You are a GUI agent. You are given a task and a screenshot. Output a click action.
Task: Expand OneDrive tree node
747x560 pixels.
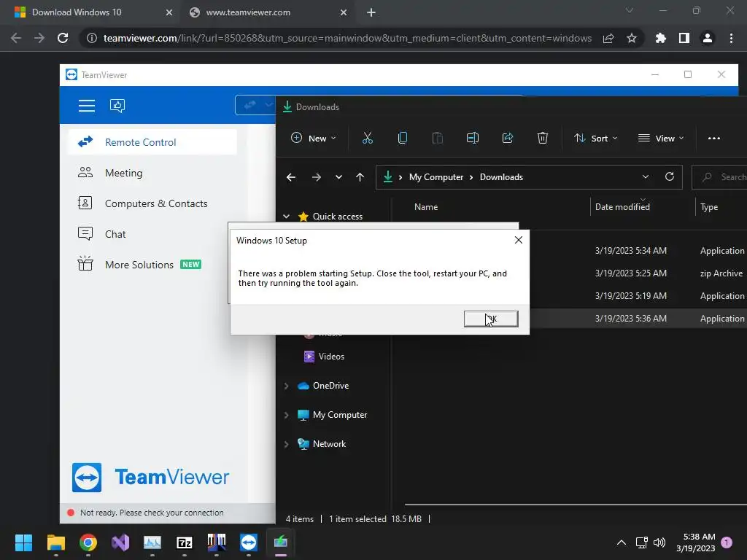pyautogui.click(x=286, y=386)
